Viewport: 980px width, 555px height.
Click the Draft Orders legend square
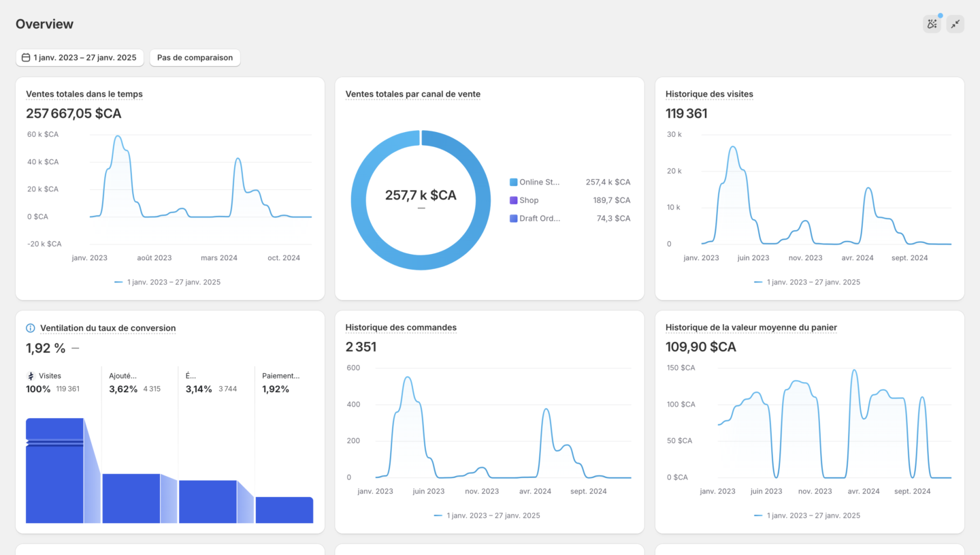pyautogui.click(x=513, y=219)
